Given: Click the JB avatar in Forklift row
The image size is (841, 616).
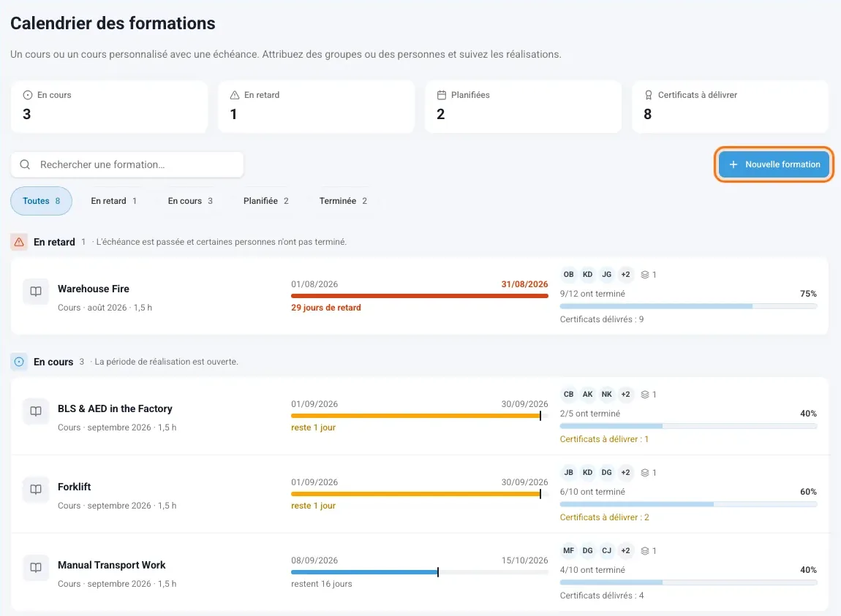Looking at the screenshot, I should [x=568, y=473].
